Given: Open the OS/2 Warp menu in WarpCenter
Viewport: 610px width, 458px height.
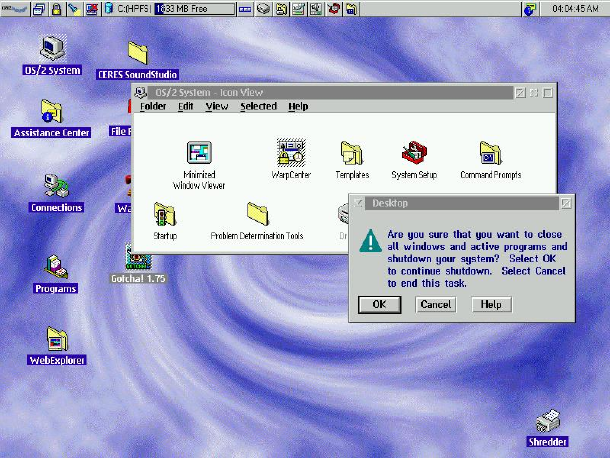Looking at the screenshot, I should pyautogui.click(x=15, y=9).
